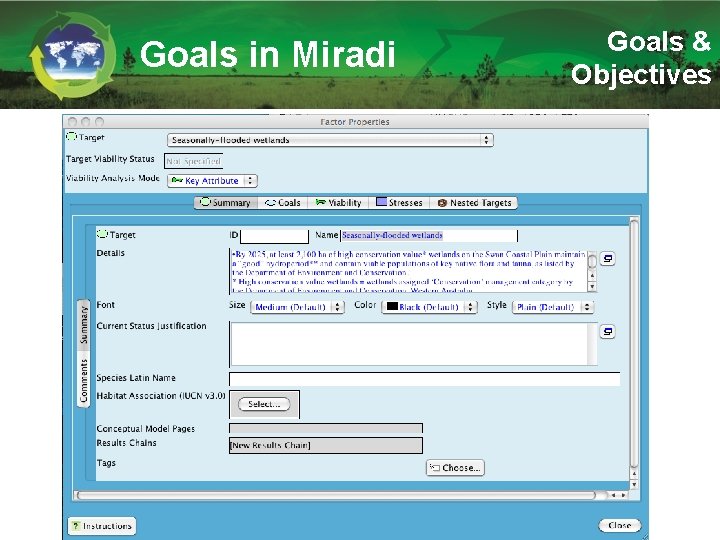Click the Select... button for Habitat Association
The image size is (720, 540).
click(x=264, y=404)
